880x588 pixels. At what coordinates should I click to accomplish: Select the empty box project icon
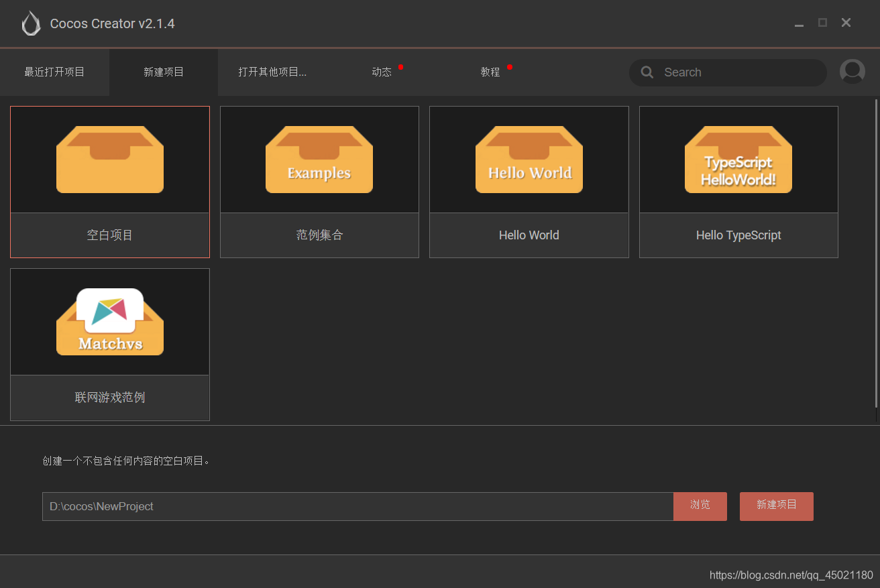pyautogui.click(x=110, y=160)
